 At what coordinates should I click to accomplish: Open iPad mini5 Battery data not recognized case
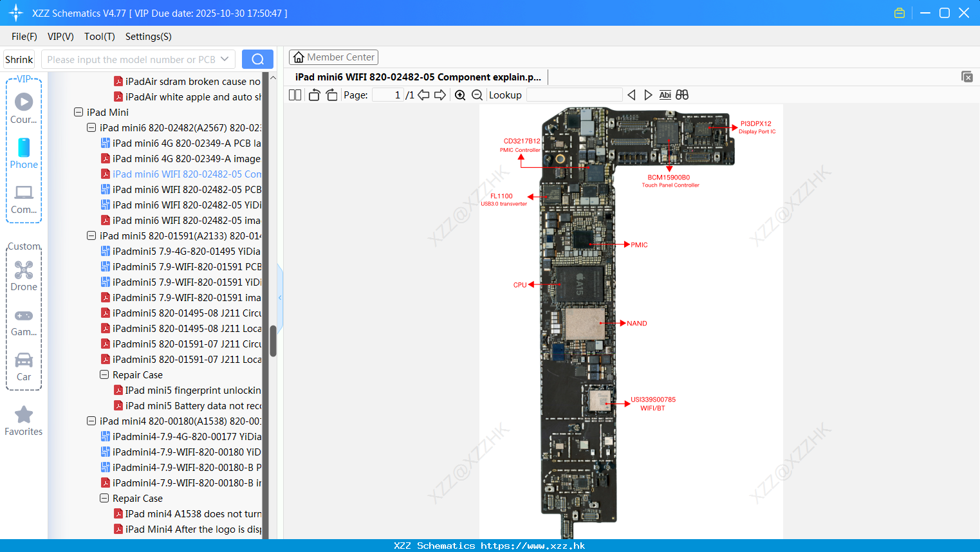187,405
